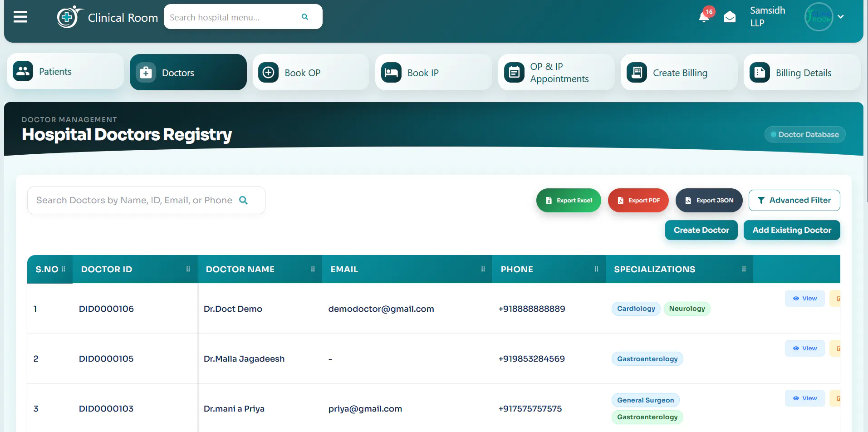Edit Dr.Malla Jagadeesh using orange icon

pyautogui.click(x=836, y=348)
